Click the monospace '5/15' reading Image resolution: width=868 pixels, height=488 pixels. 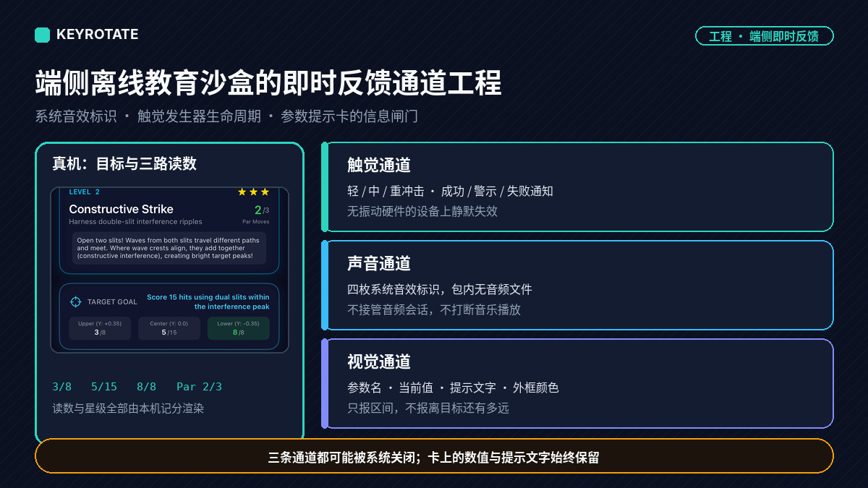[x=104, y=387]
